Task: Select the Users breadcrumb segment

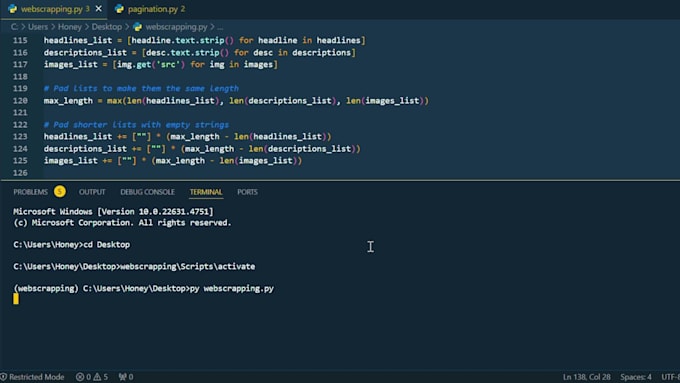Action: (x=38, y=27)
